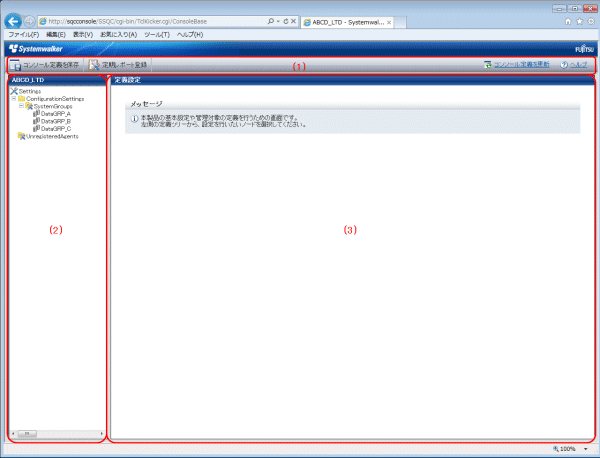This screenshot has width=600, height=458.
Task: Click the メッセージ heading text
Action: coord(146,104)
